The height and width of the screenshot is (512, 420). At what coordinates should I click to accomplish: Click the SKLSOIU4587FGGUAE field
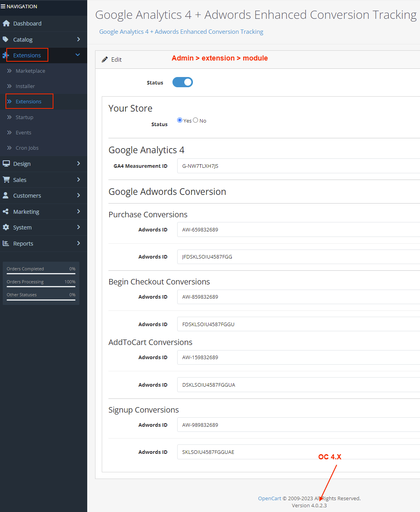tap(299, 452)
